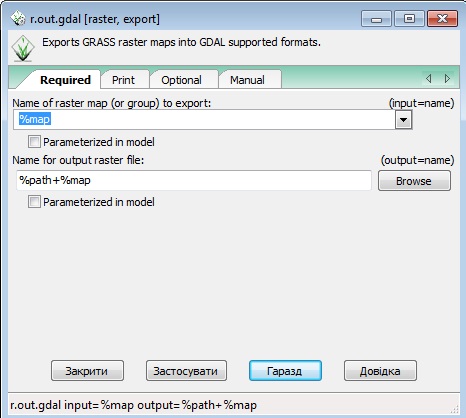Click the Гаразд button
The width and height of the screenshot is (466, 418).
click(285, 371)
